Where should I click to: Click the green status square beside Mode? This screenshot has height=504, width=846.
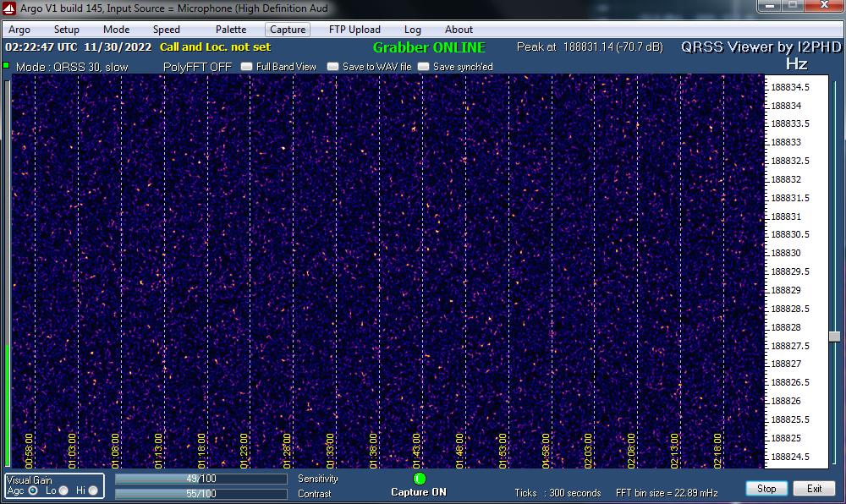[x=6, y=66]
